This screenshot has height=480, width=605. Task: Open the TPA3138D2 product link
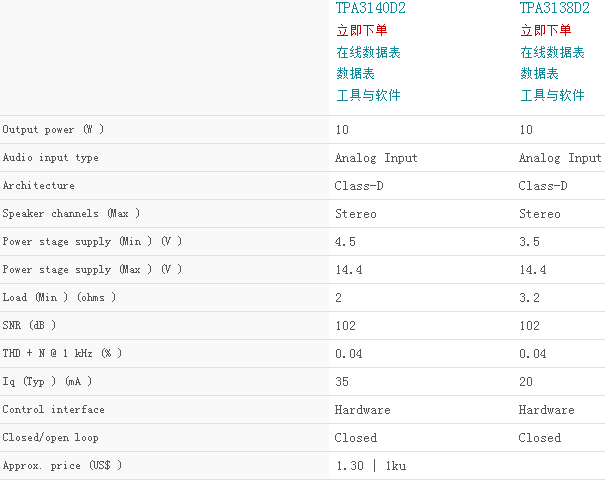(554, 8)
